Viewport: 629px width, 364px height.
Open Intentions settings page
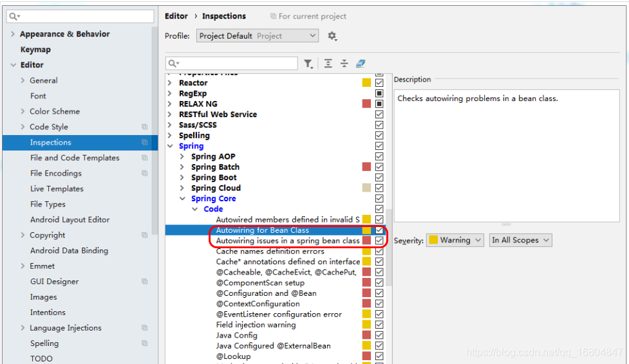pyautogui.click(x=48, y=313)
